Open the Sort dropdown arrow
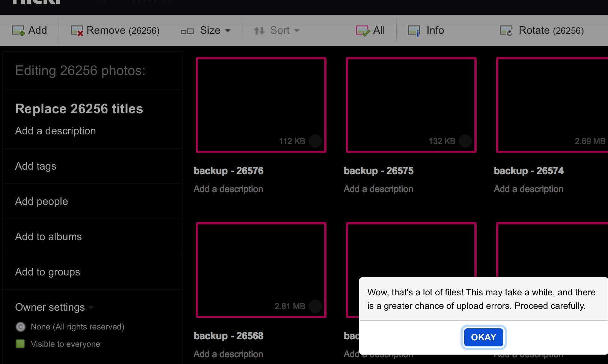 (297, 31)
